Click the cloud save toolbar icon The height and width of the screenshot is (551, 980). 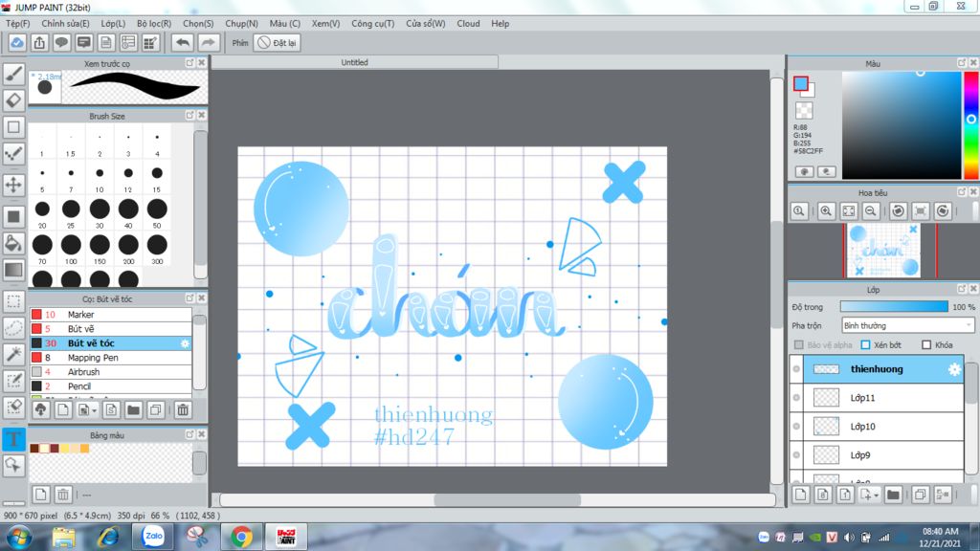(17, 42)
